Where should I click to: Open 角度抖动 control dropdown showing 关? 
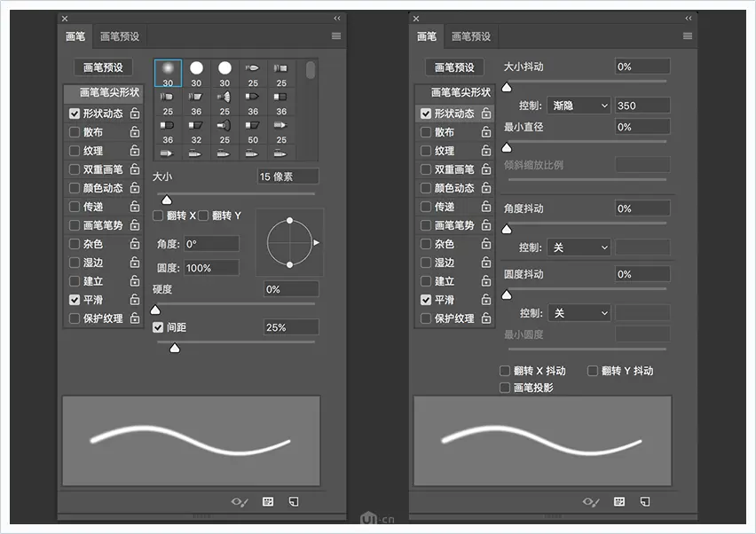click(579, 247)
